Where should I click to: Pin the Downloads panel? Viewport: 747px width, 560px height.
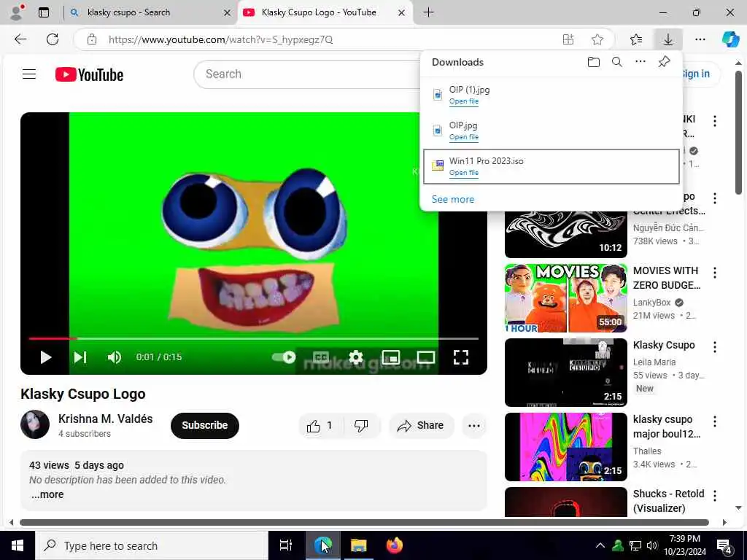[x=664, y=61]
